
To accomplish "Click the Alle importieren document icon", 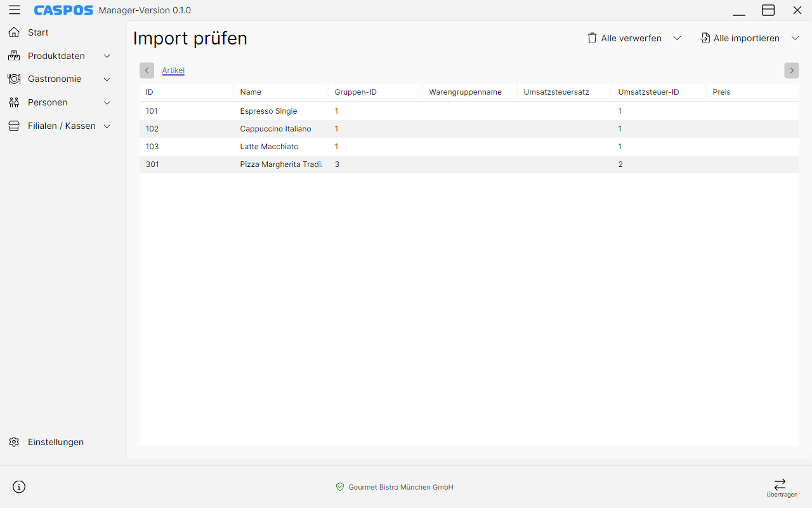I will tap(705, 38).
